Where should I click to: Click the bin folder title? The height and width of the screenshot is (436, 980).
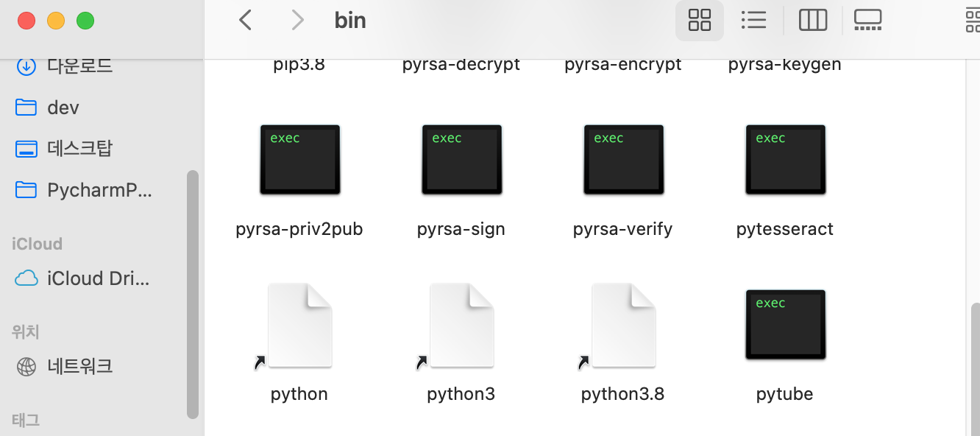tap(350, 20)
